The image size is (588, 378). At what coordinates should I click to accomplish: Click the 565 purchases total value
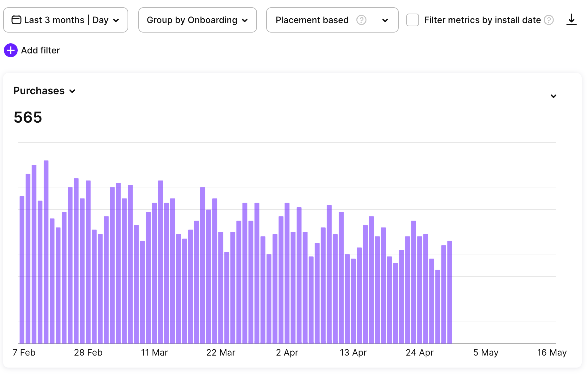coord(28,117)
